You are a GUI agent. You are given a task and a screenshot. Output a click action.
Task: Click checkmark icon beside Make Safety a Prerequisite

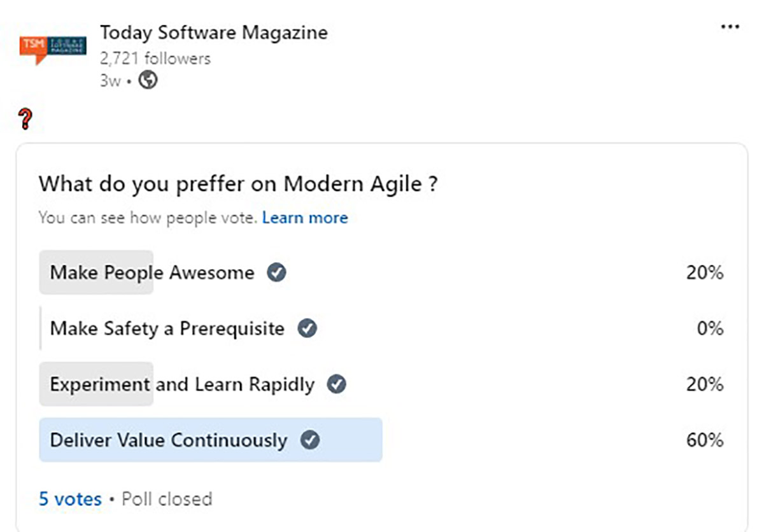[x=308, y=329]
